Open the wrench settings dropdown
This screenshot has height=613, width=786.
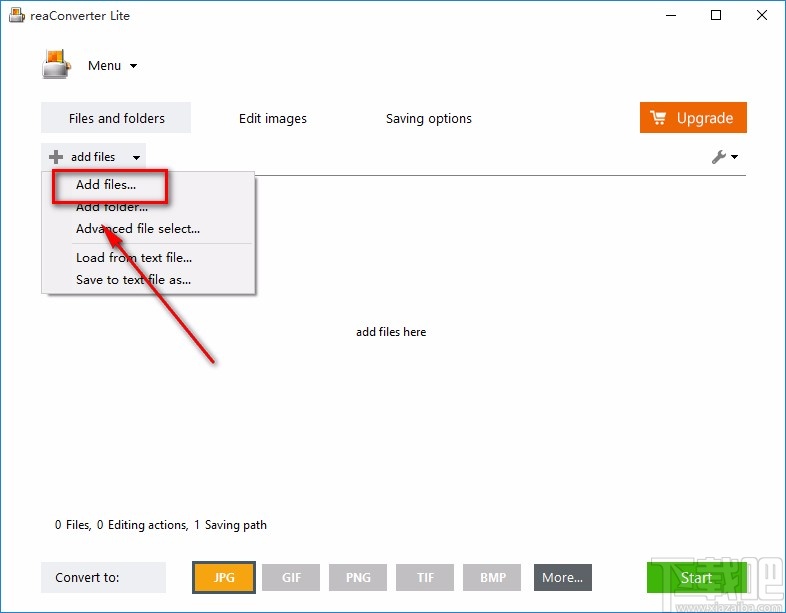[x=724, y=157]
